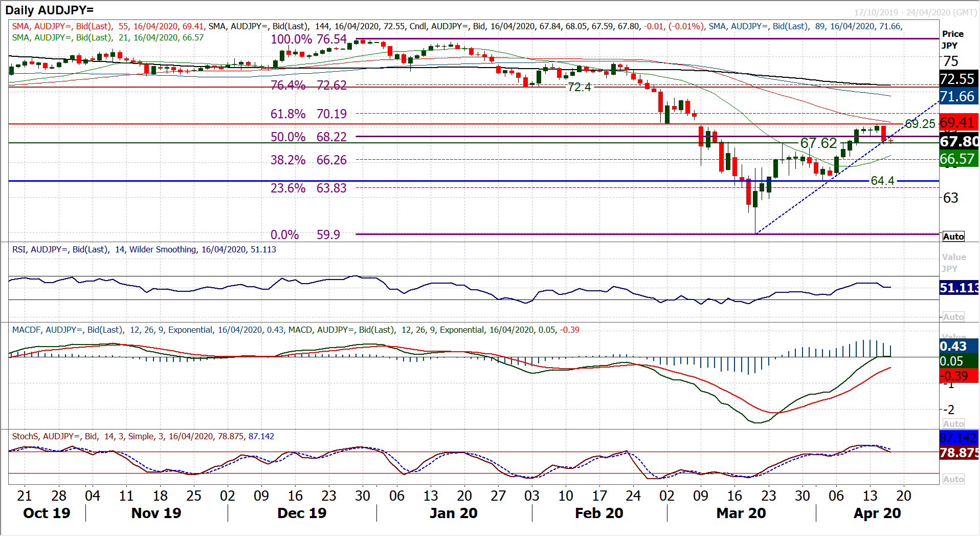Click the Dec 19 month label
Viewport: 980px width, 536px height.
tap(302, 513)
